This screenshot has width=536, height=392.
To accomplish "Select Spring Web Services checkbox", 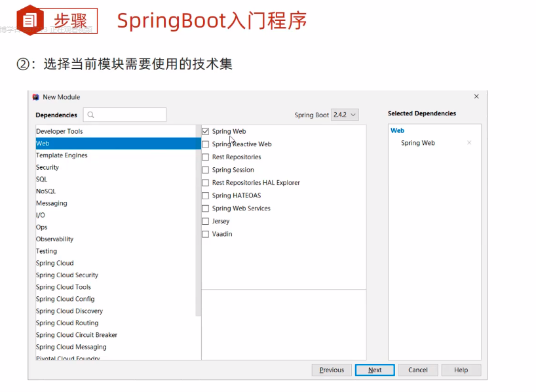I will [x=205, y=208].
